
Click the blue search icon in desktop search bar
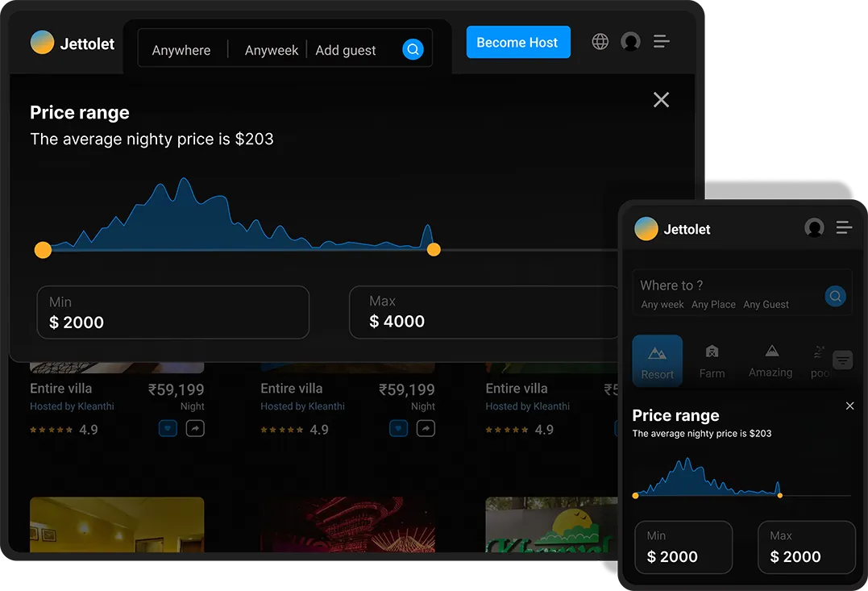[413, 49]
